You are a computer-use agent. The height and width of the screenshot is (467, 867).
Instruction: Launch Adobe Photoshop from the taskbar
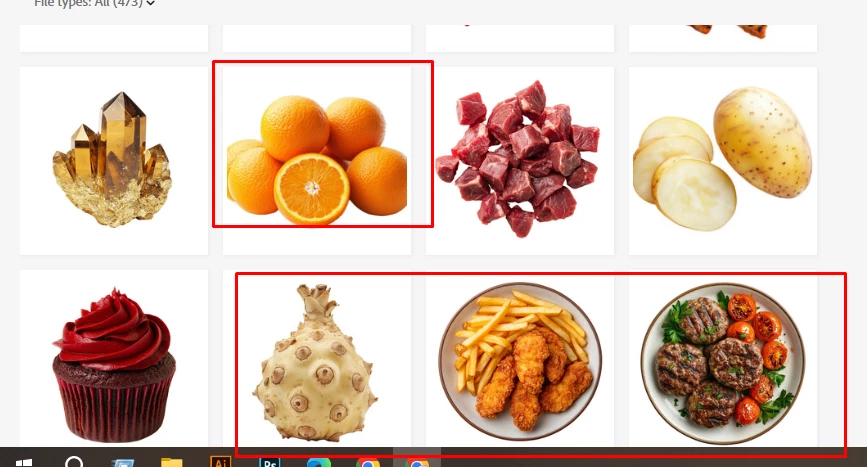(x=269, y=461)
